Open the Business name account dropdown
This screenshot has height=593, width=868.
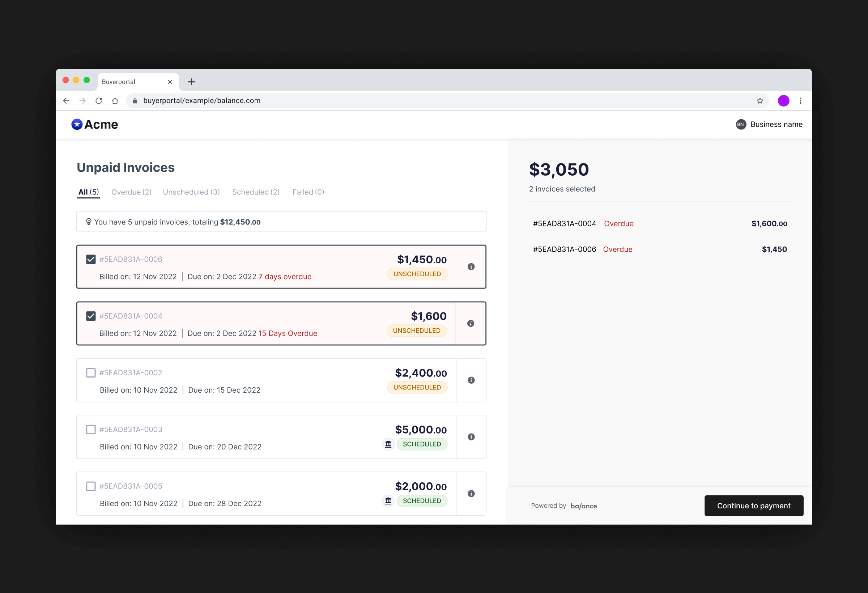point(776,124)
